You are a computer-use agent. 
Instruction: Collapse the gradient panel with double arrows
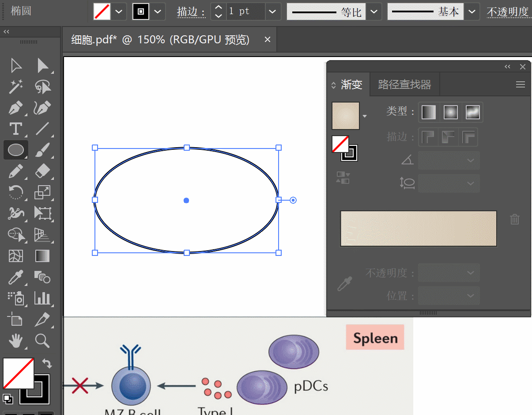508,67
